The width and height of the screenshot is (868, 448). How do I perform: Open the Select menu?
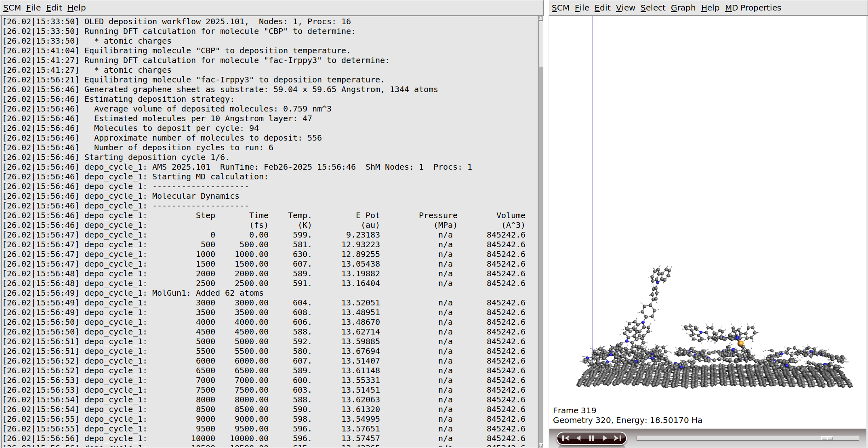(653, 8)
